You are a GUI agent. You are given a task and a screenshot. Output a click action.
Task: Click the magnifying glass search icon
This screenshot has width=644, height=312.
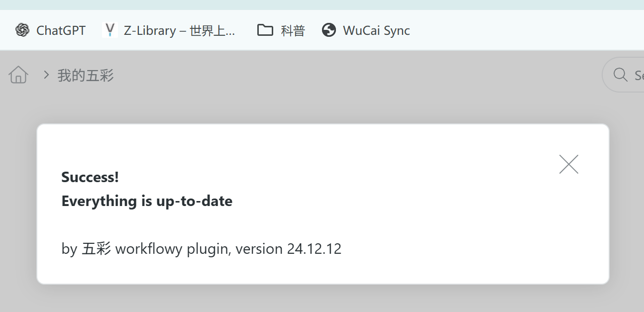point(620,75)
